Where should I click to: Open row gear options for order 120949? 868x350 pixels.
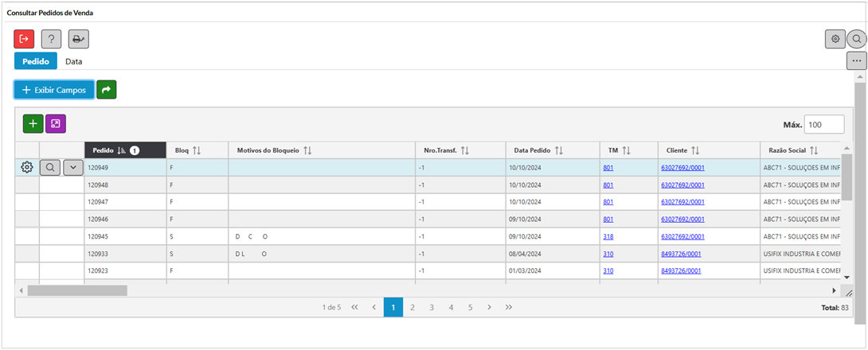coord(27,167)
